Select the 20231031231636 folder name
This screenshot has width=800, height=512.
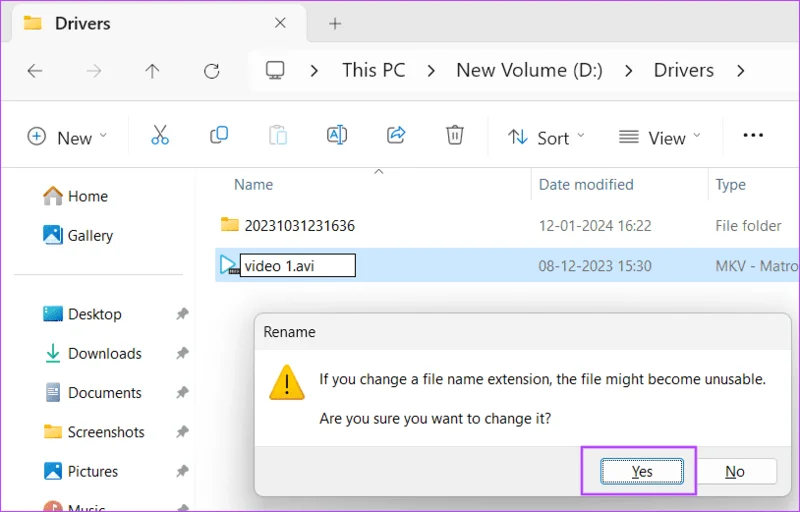299,225
